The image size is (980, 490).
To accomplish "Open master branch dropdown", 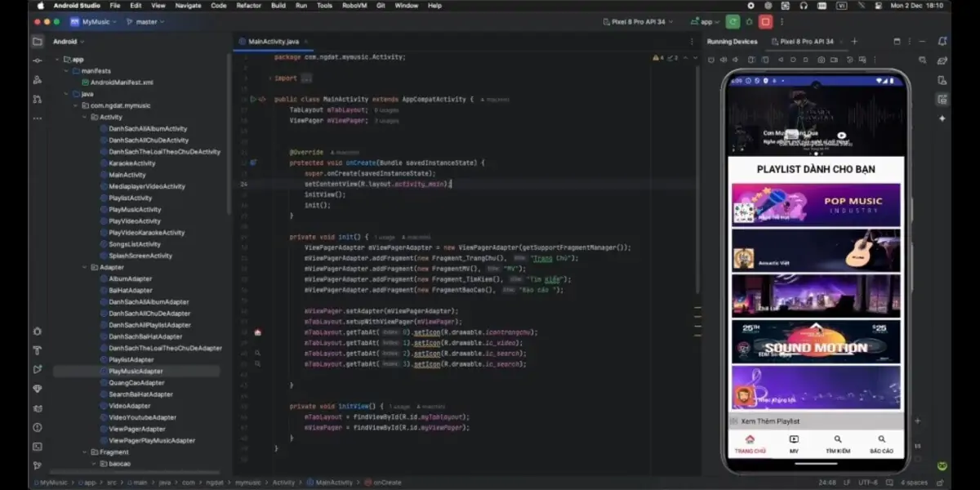I will 146,22.
